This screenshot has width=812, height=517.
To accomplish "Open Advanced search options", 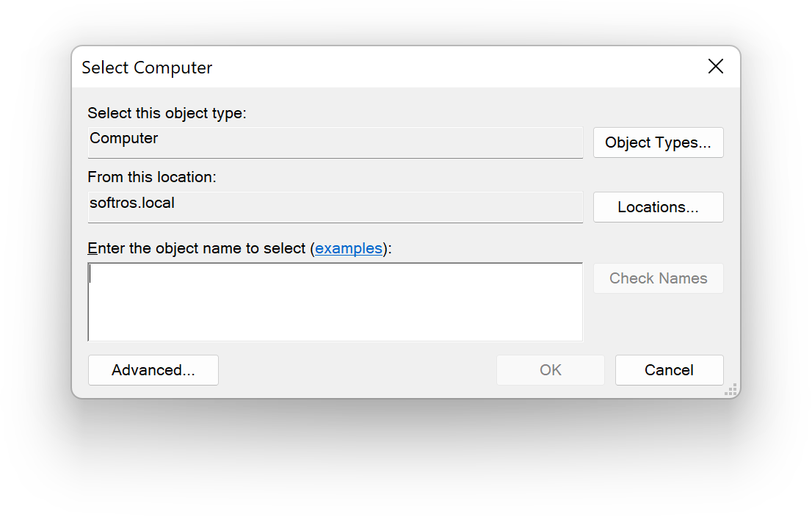I will [153, 369].
